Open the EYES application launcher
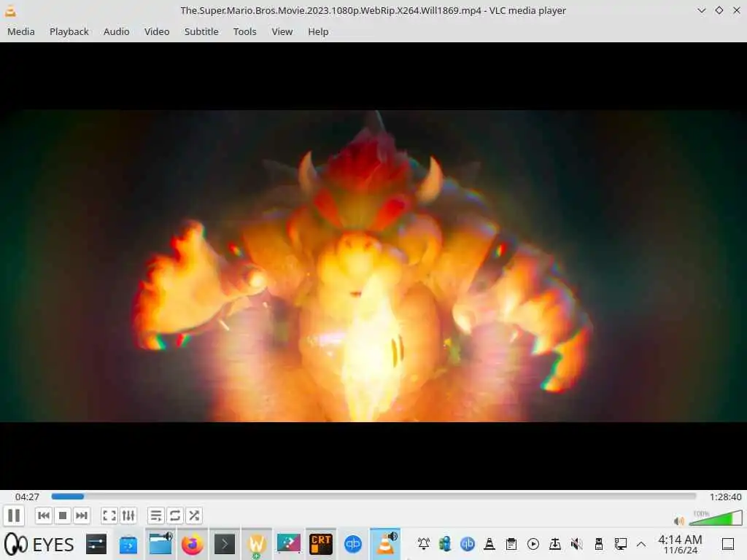Screen dimensions: 747x560 pyautogui.click(x=39, y=544)
